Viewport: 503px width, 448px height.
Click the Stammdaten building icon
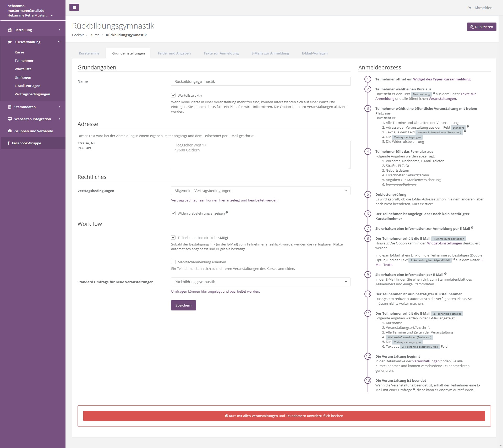coord(10,107)
